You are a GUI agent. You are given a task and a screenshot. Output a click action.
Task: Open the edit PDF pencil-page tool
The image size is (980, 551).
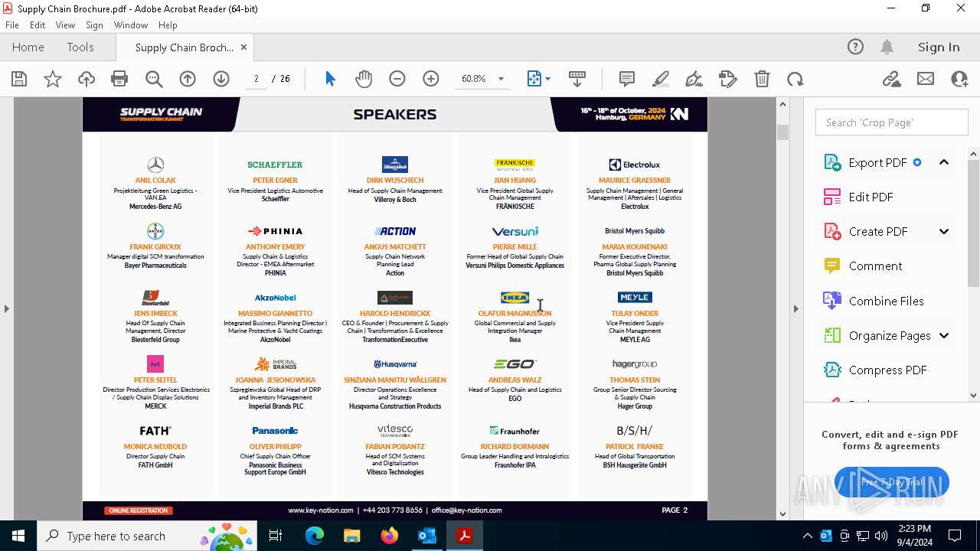pos(728,79)
